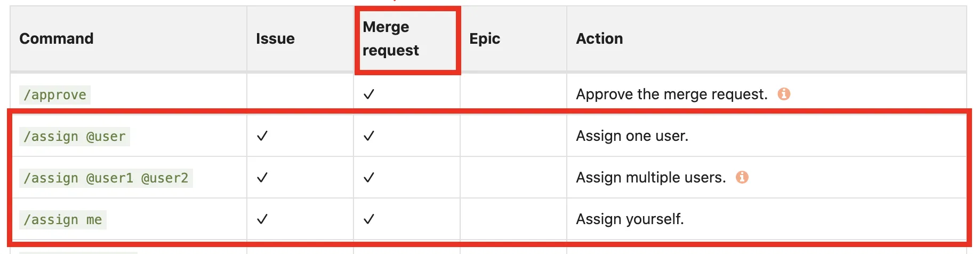The height and width of the screenshot is (254, 980).
Task: Click the info icon beside Assign multiple users
Action: tap(742, 177)
